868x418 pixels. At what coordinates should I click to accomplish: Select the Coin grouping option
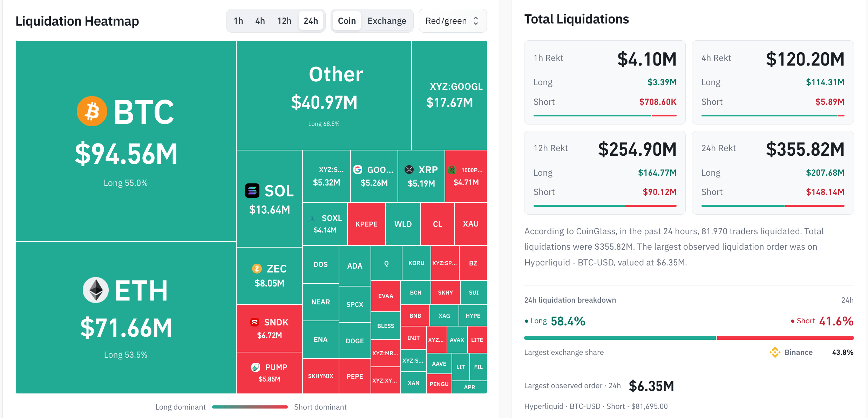pos(347,21)
